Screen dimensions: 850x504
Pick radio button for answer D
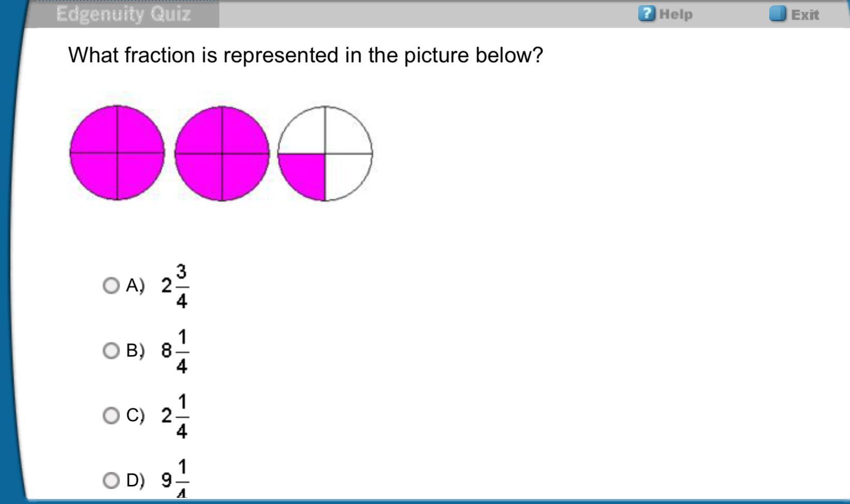(x=111, y=481)
